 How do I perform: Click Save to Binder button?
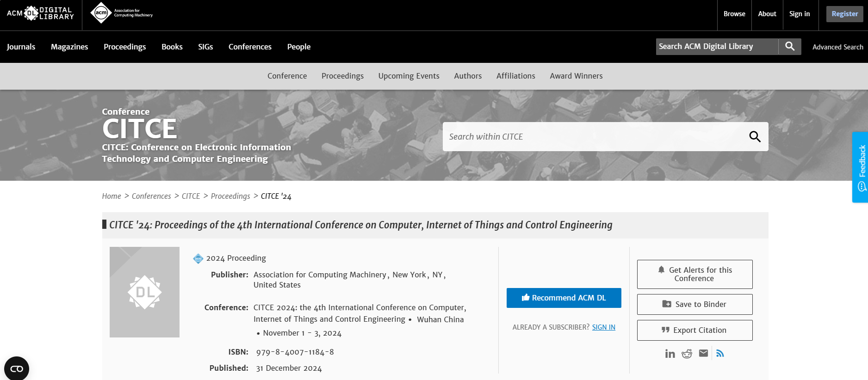coord(694,304)
